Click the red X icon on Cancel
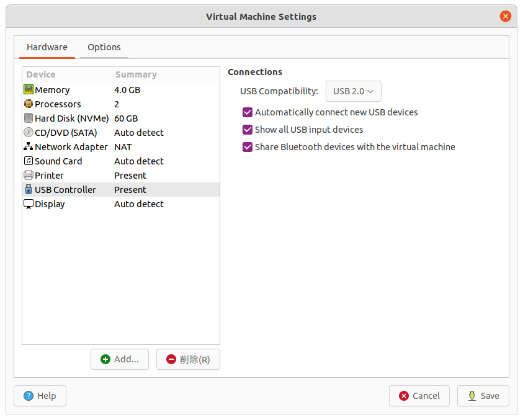This screenshot has height=420, width=523. pos(404,396)
